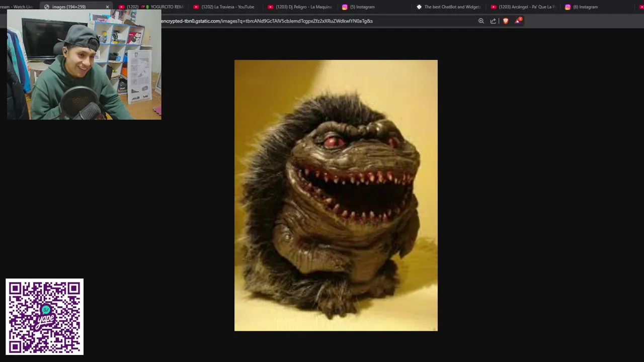Open Brave Rewards triangle icon
Image resolution: width=644 pixels, height=362 pixels.
coord(518,21)
